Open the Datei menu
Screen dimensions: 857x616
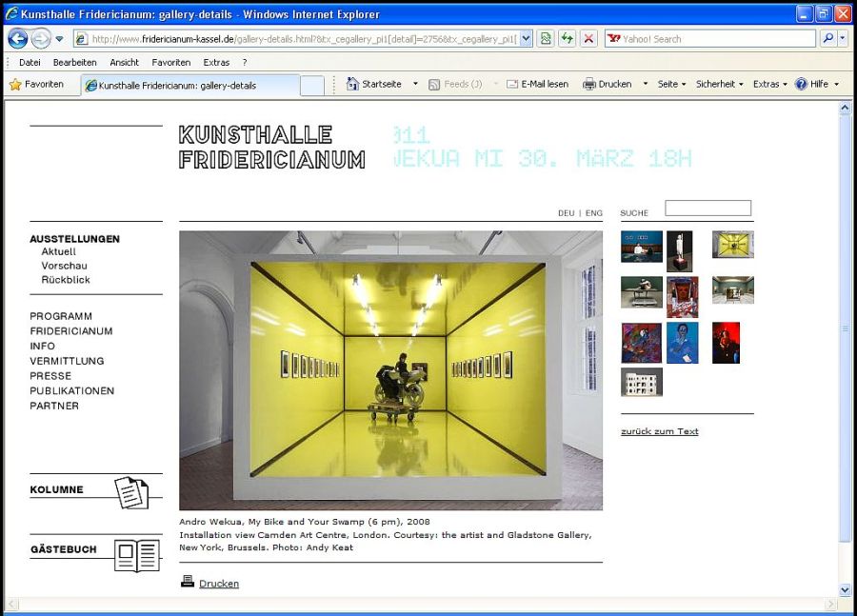[30, 62]
